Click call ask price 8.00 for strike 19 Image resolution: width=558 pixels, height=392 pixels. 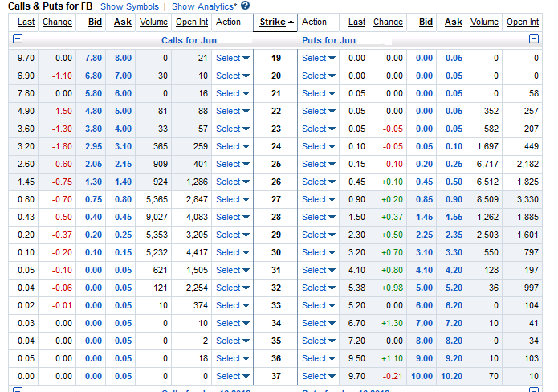(x=123, y=58)
